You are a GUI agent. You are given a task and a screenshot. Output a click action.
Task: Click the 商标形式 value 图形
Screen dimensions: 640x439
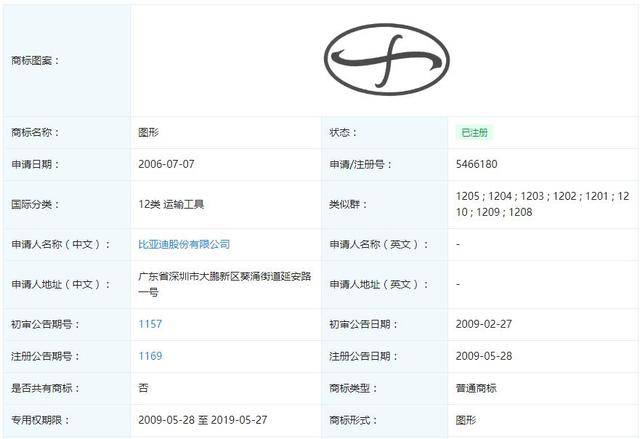(465, 420)
